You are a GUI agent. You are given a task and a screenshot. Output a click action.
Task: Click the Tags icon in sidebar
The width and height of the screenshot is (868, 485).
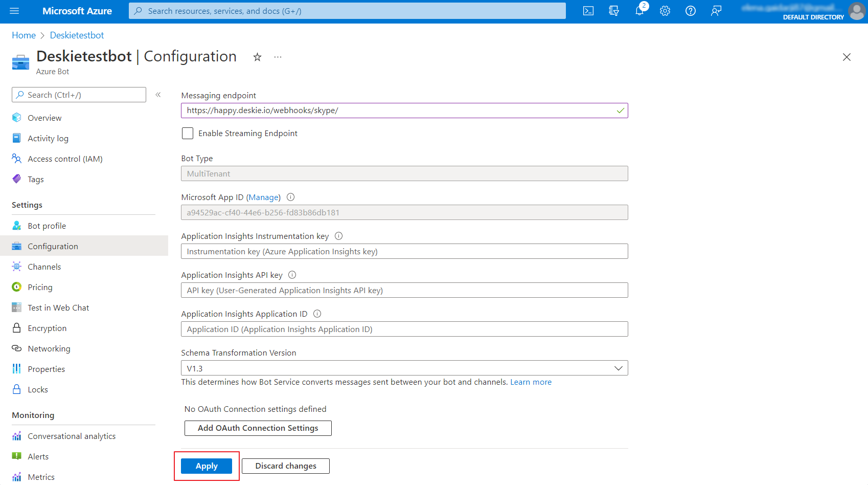(17, 179)
